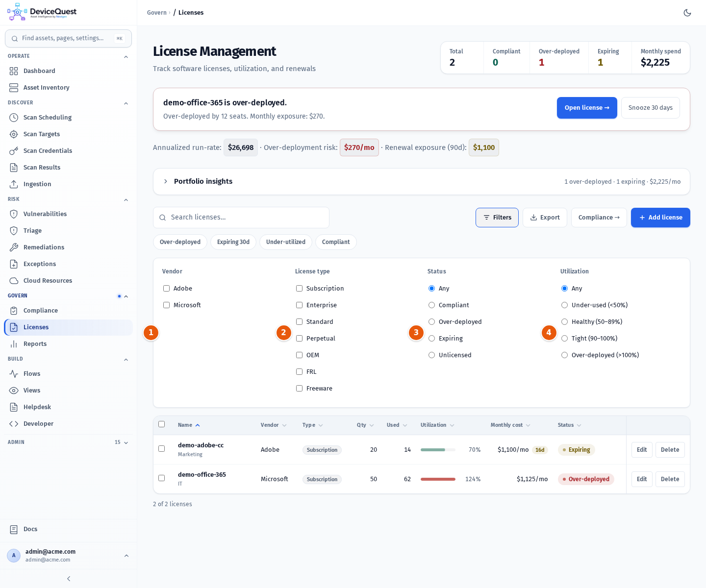Click the Docs book icon
The width and height of the screenshot is (706, 588).
14,529
